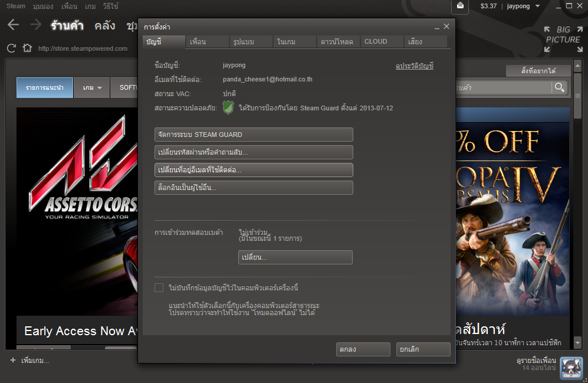This screenshot has height=383, width=588.
Task: Open the ดูรายชื่อเพื่อน friends list link
Action: pyautogui.click(x=536, y=360)
